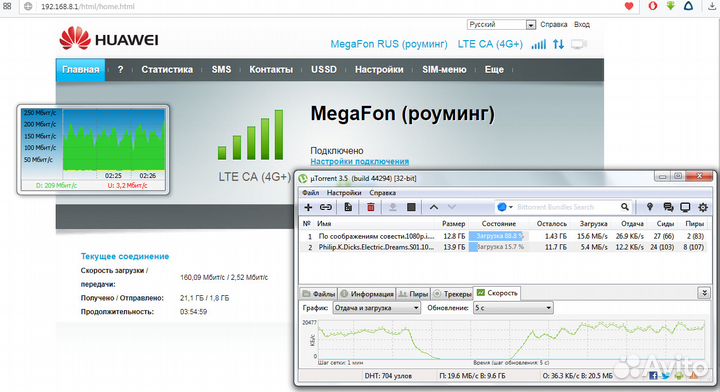
Task: Stop the torrent with the black square icon
Action: pos(411,207)
